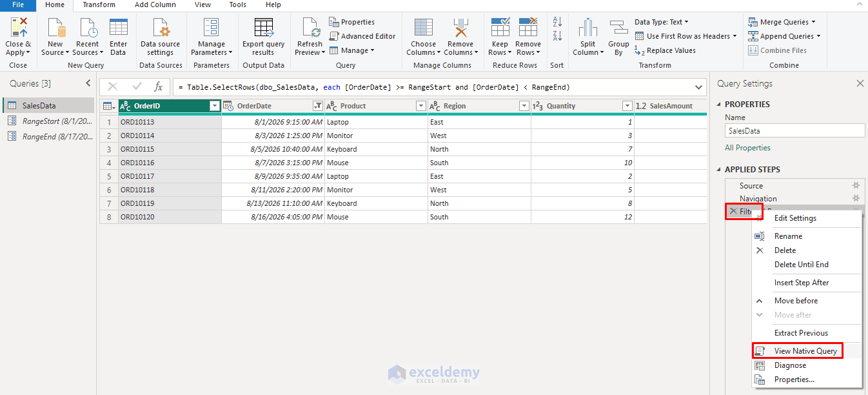Viewport: 868px width, 395px height.
Task: Switch to the View tab
Action: (x=202, y=5)
